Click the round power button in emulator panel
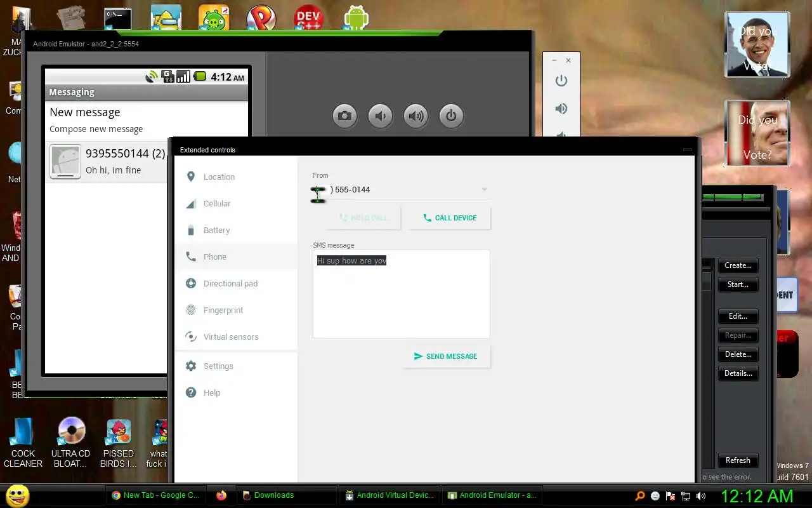 click(x=451, y=116)
